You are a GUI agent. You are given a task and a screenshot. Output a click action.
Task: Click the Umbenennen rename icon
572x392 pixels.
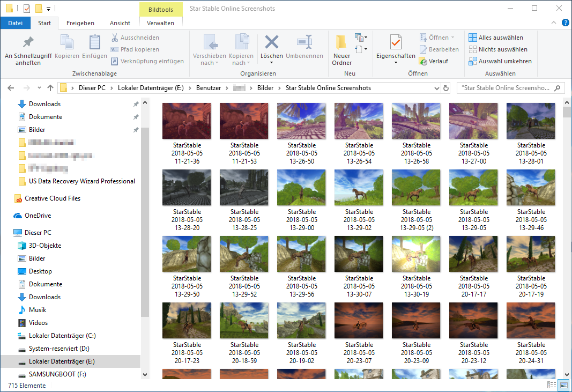click(304, 42)
